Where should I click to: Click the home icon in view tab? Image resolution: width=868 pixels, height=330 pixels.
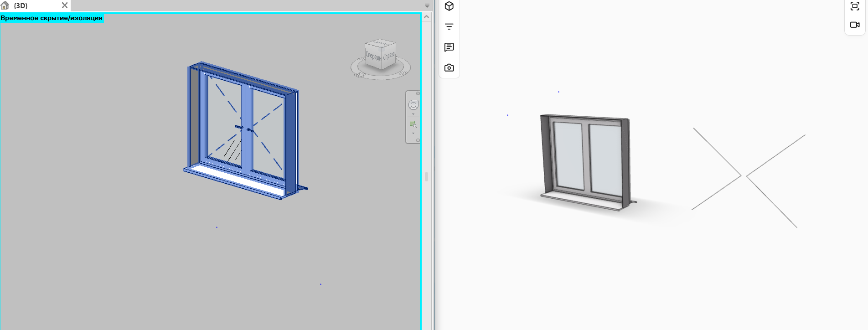tap(5, 5)
